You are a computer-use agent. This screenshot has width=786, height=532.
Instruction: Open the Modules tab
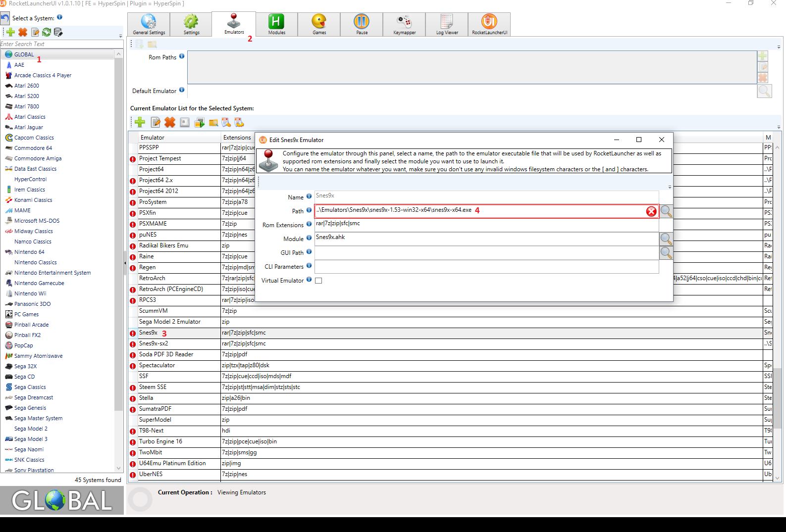click(276, 24)
